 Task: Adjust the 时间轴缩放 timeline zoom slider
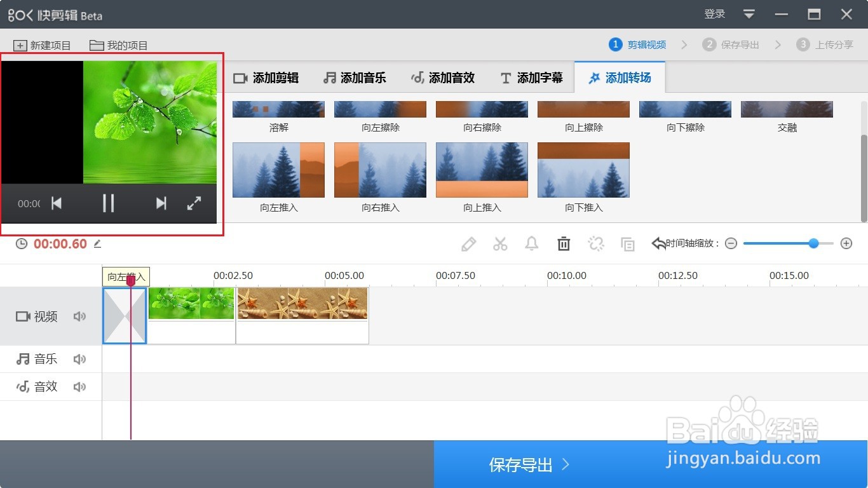point(813,243)
